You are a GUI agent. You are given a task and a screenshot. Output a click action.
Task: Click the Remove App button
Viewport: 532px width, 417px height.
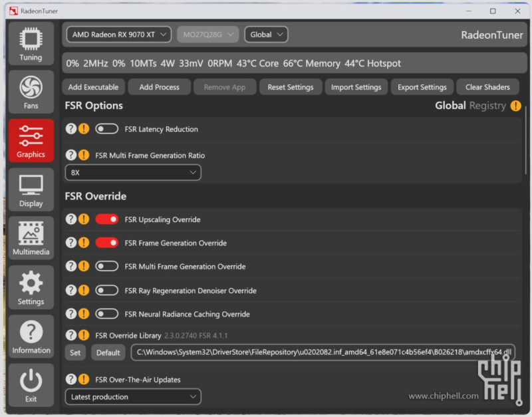pyautogui.click(x=225, y=87)
